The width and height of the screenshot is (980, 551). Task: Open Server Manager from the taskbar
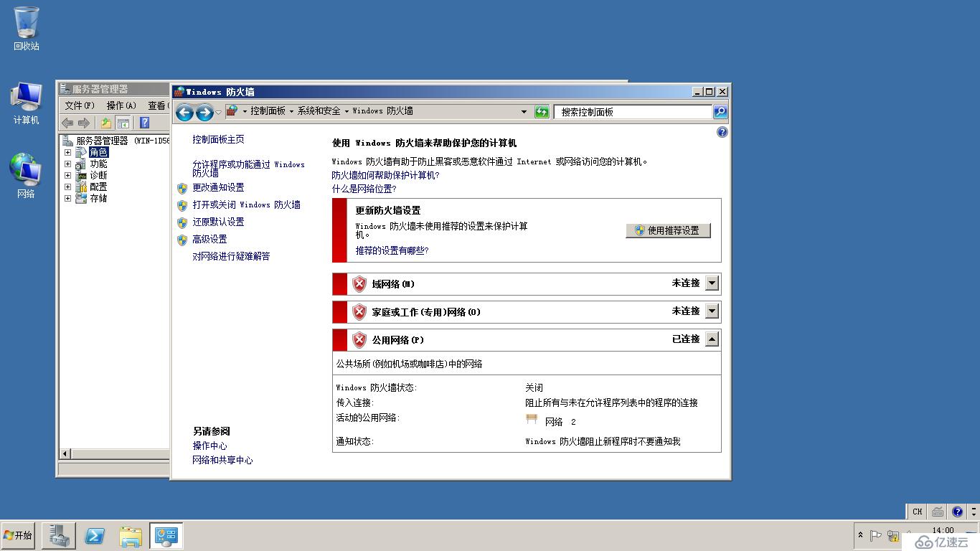[x=58, y=535]
